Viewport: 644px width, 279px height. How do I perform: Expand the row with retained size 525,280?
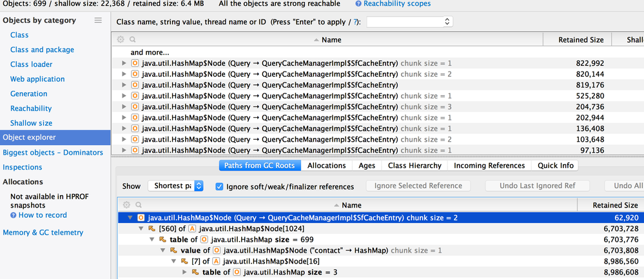point(124,96)
